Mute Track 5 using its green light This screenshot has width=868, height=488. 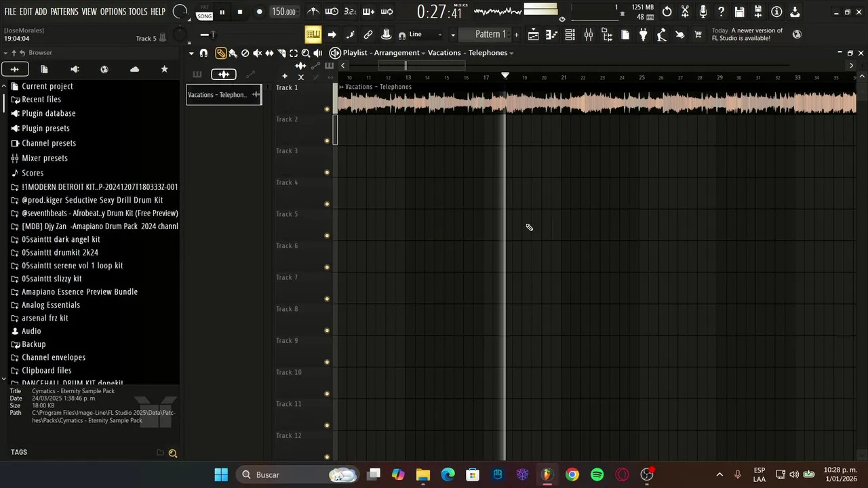(327, 236)
